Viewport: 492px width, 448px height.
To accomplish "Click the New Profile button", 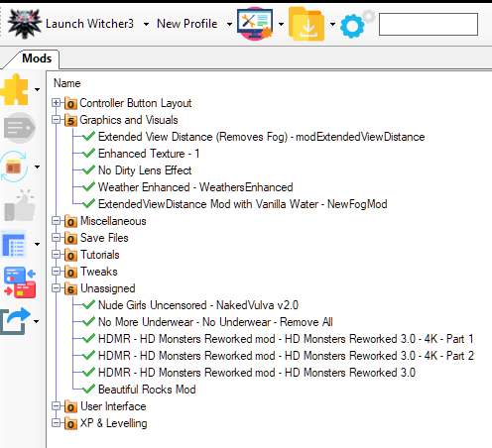I will tap(187, 24).
